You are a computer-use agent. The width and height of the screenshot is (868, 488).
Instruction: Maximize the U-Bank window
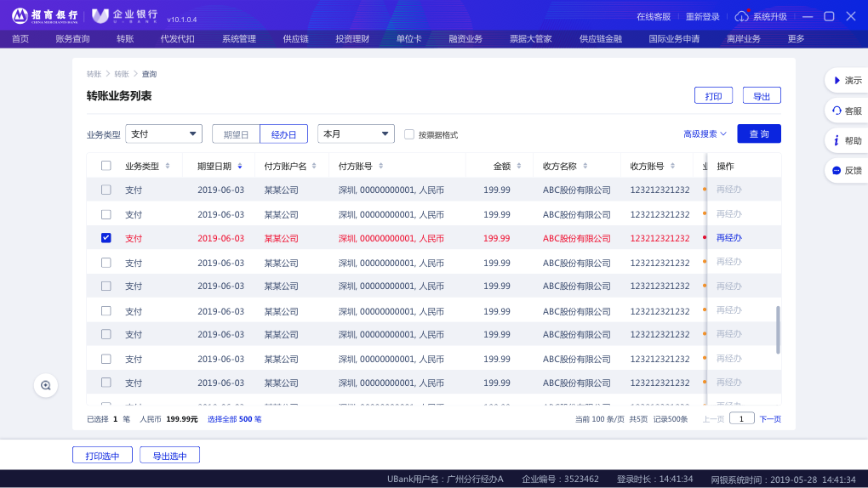point(829,17)
